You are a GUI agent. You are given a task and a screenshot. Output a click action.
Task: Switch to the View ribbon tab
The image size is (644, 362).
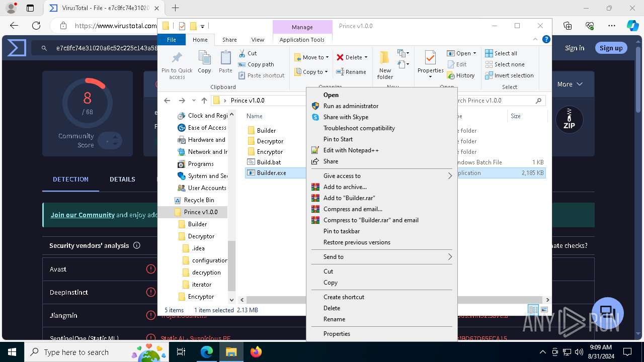click(258, 40)
